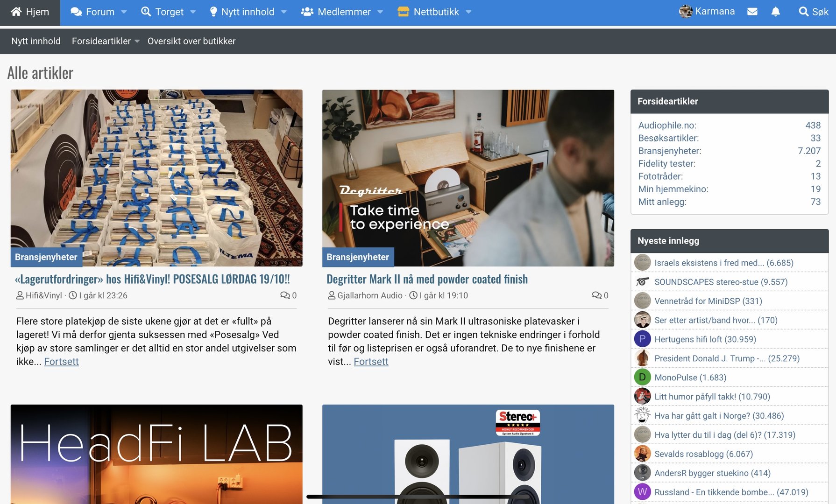Click P avatar beside Hertugens hifi loft
Image resolution: width=836 pixels, height=504 pixels.
pyautogui.click(x=643, y=339)
